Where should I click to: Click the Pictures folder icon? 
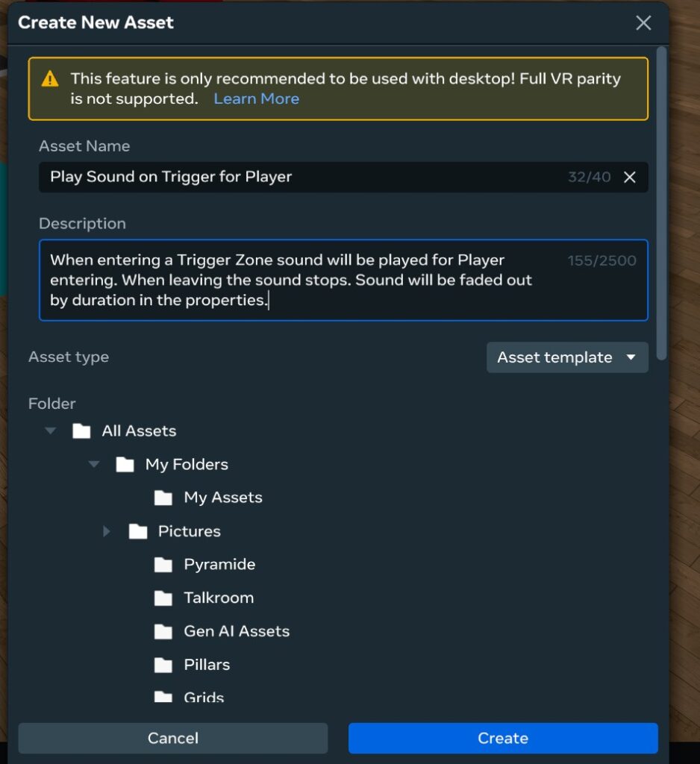(139, 531)
